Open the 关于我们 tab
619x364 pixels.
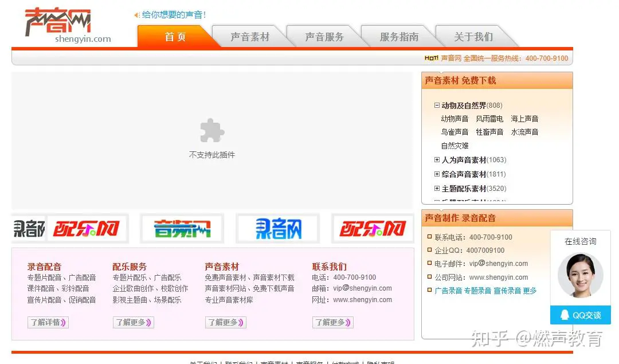click(x=473, y=37)
